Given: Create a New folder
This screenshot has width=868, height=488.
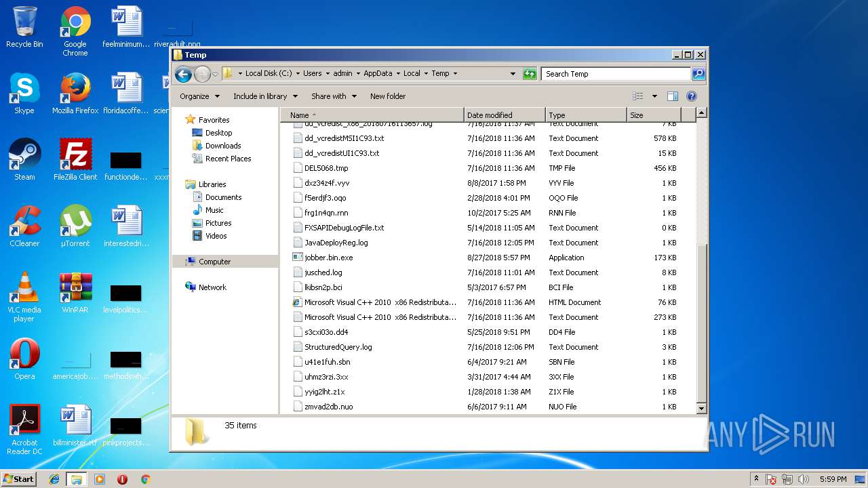Looking at the screenshot, I should click(x=388, y=96).
